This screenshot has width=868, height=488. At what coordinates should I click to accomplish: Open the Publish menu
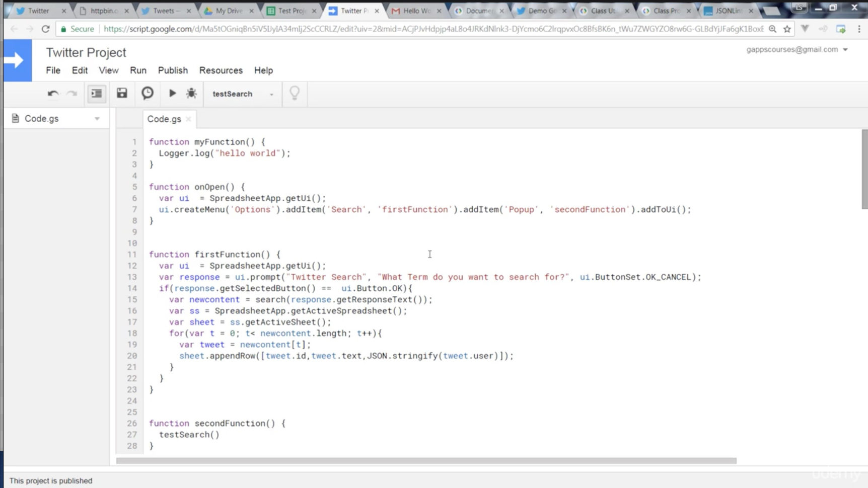(172, 70)
